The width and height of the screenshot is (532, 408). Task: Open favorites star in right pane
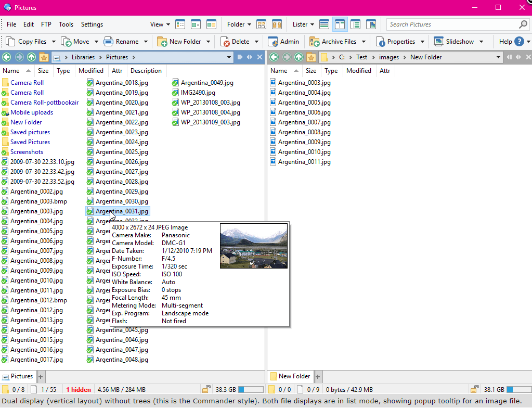pyautogui.click(x=311, y=57)
